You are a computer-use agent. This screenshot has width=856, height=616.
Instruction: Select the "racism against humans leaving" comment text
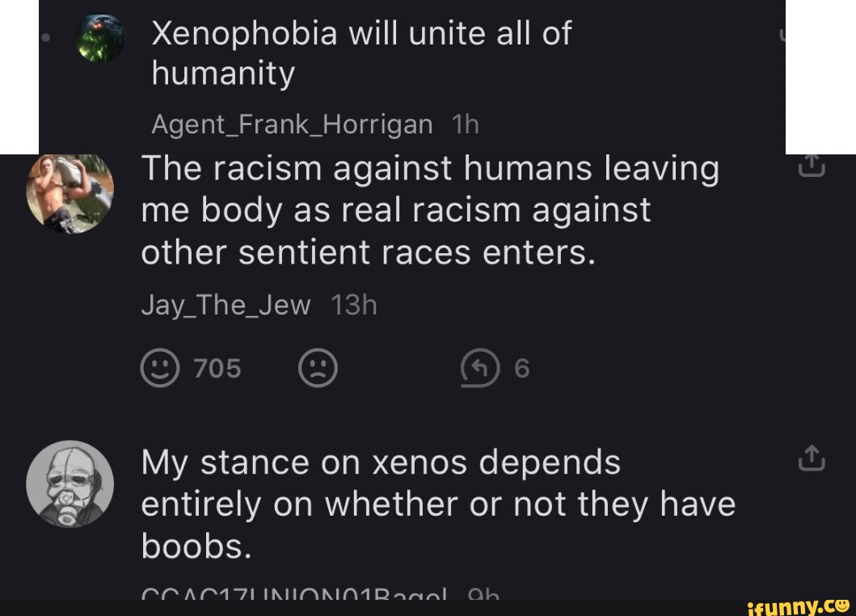click(x=430, y=210)
